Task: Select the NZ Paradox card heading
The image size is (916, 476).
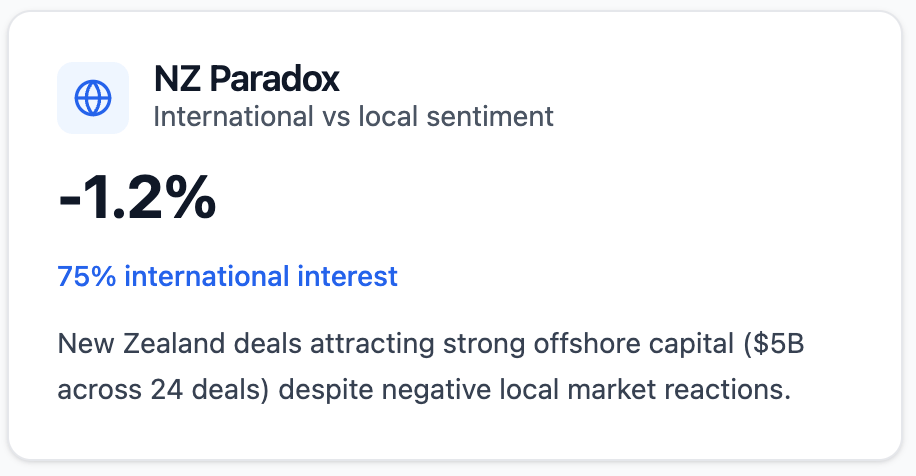Action: click(247, 78)
